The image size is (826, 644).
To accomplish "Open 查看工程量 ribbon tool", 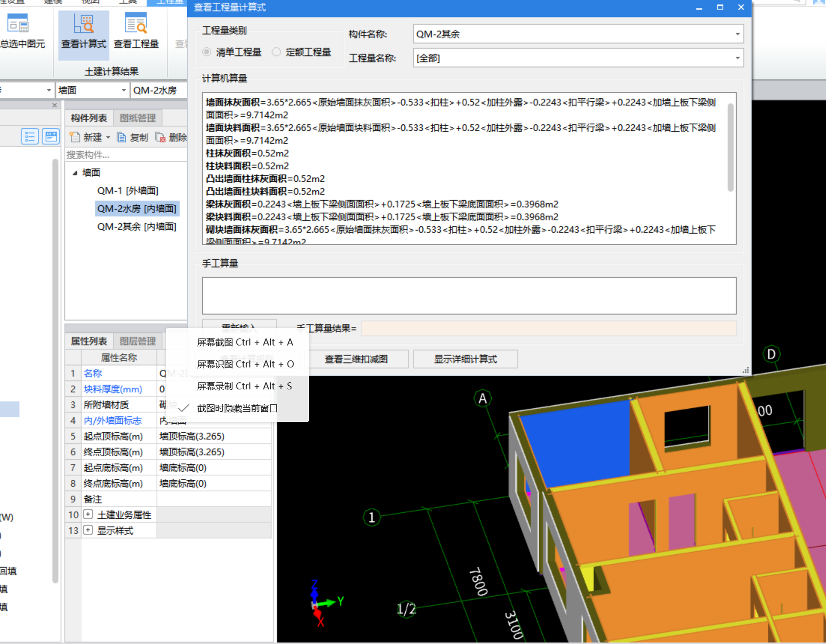I will click(136, 32).
